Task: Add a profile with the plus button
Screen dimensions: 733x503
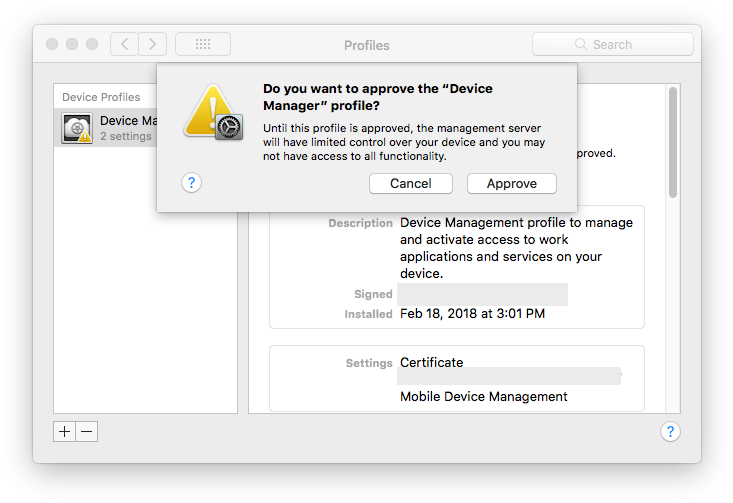Action: (x=65, y=432)
